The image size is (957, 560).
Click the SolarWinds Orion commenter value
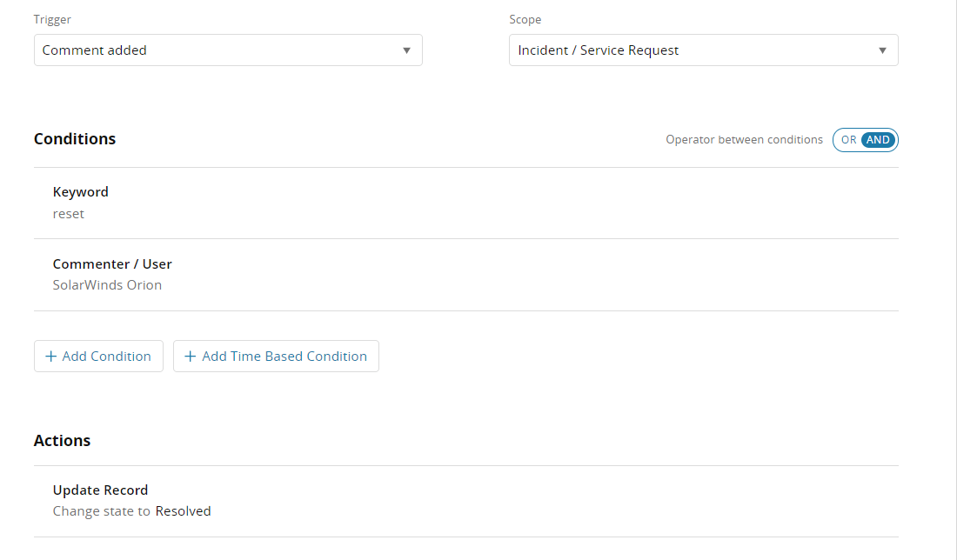(x=107, y=285)
